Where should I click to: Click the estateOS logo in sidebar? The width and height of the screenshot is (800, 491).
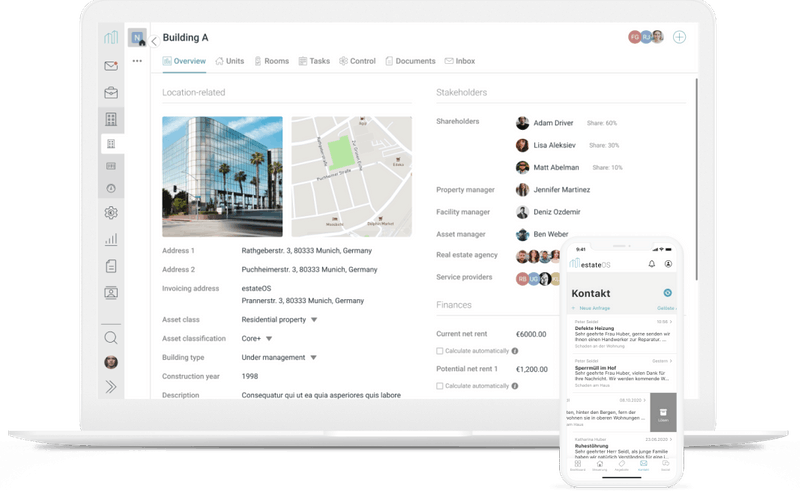tap(111, 37)
